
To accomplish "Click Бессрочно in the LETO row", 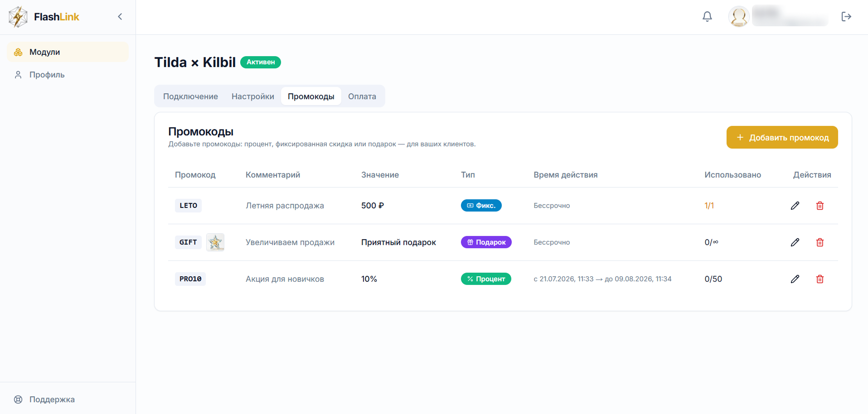I will coord(552,206).
